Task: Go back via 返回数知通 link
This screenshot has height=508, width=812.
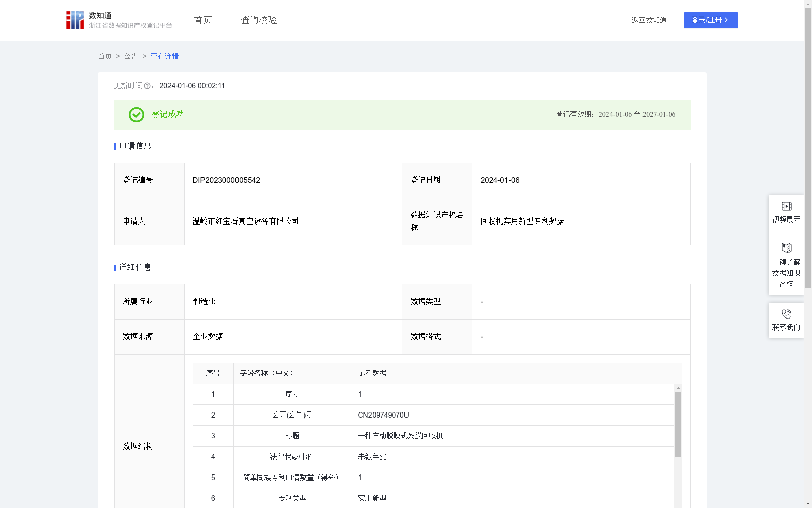Action: 649,20
